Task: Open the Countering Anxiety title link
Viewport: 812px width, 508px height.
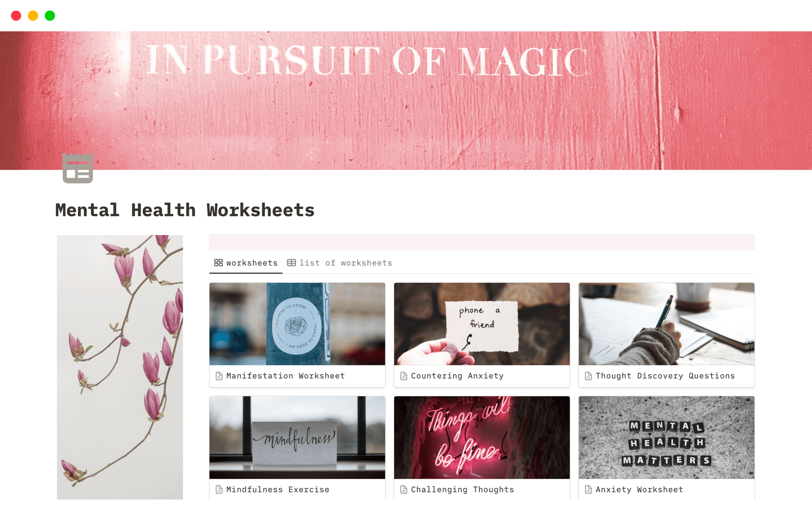Action: tap(457, 376)
